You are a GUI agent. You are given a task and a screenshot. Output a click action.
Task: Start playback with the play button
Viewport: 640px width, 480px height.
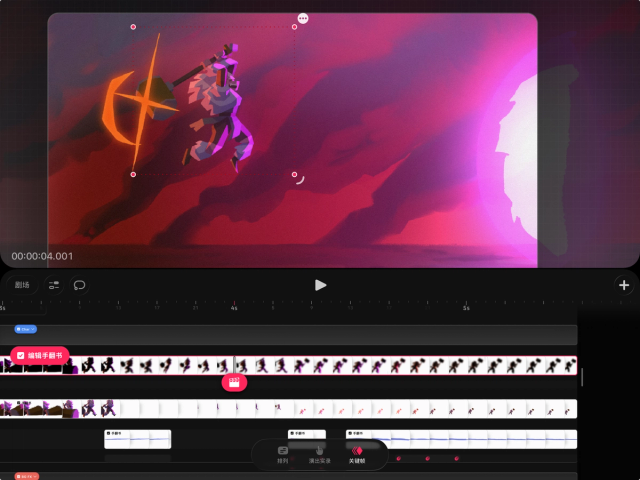point(320,285)
